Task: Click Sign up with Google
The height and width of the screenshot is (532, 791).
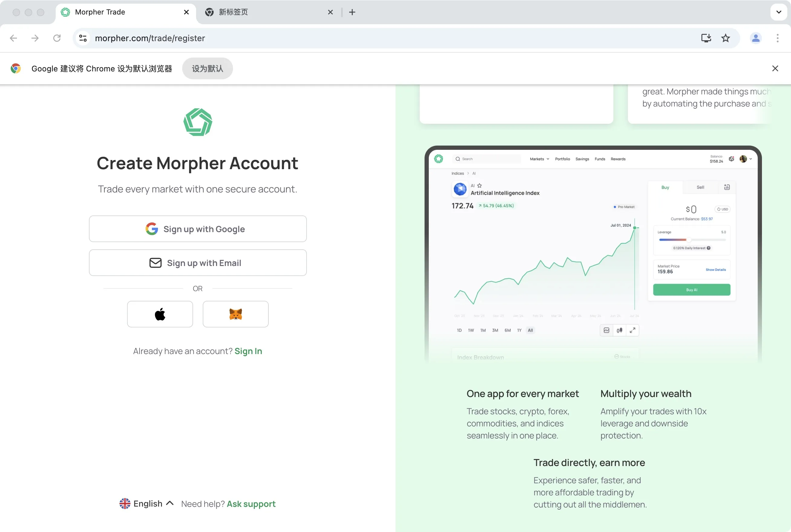Action: click(x=198, y=229)
